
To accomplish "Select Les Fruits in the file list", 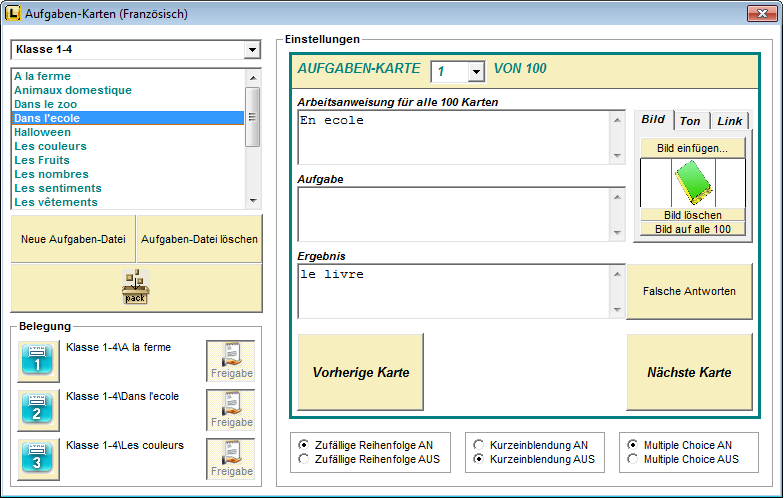I will point(42,160).
